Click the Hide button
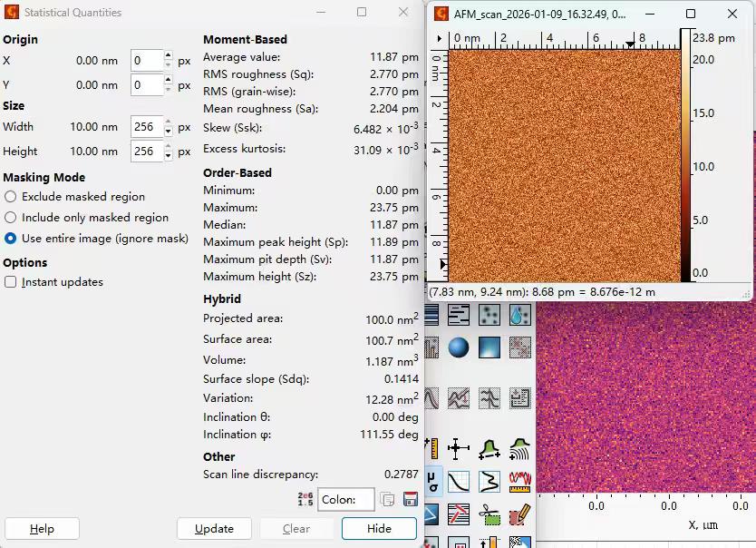 coord(379,529)
